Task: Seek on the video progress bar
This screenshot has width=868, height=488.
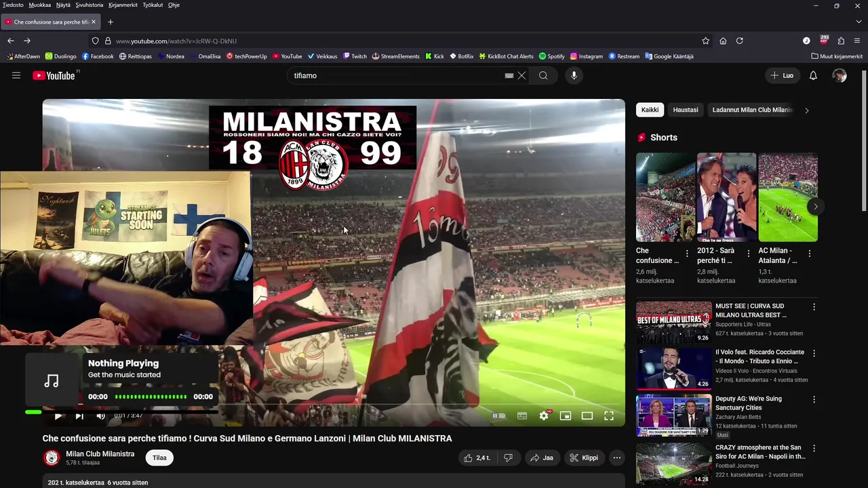Action: (334, 405)
